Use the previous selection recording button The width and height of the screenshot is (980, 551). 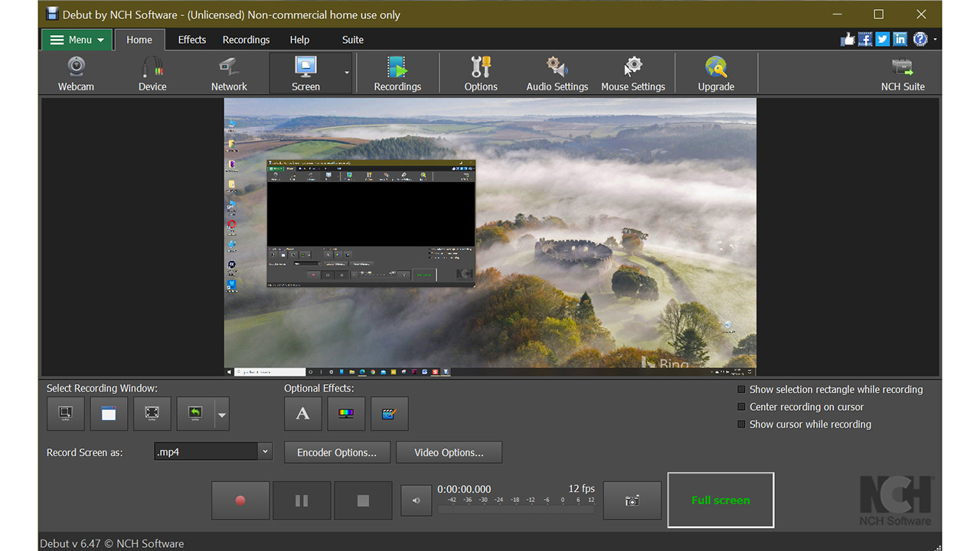pos(195,414)
